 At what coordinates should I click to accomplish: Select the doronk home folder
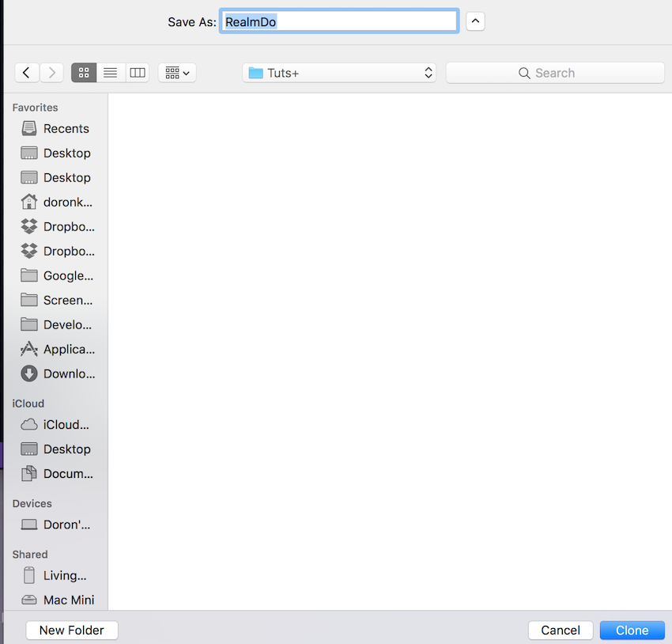57,202
